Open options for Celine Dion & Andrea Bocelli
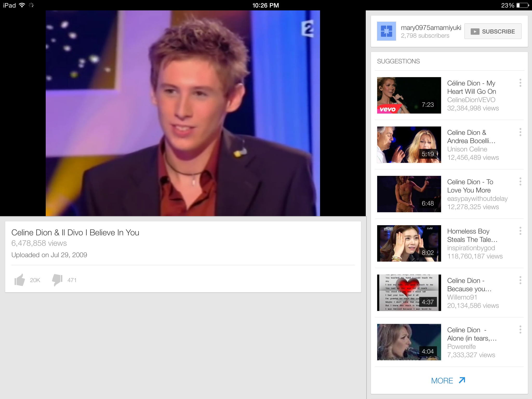The height and width of the screenshot is (399, 532). 520,132
